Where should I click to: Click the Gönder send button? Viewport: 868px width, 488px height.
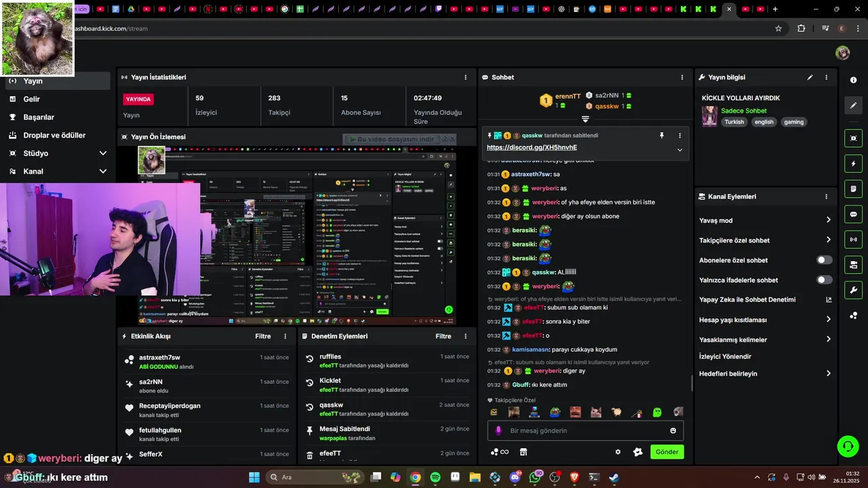pos(667,452)
